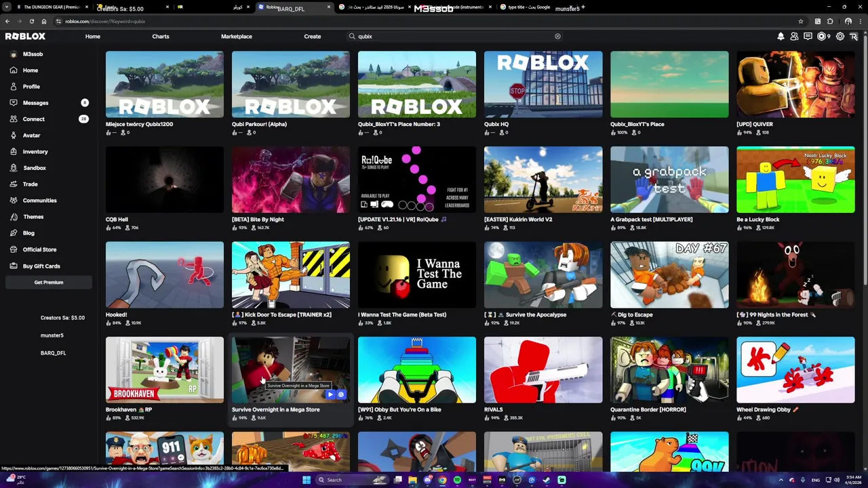This screenshot has height=488, width=868.
Task: Click the Avatar sidebar icon
Action: click(14, 136)
